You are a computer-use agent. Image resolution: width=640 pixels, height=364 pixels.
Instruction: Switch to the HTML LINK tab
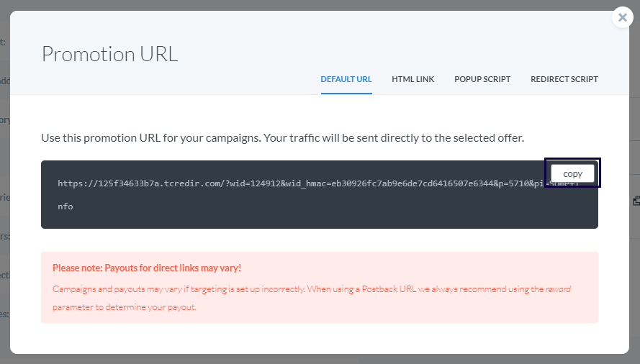(413, 79)
